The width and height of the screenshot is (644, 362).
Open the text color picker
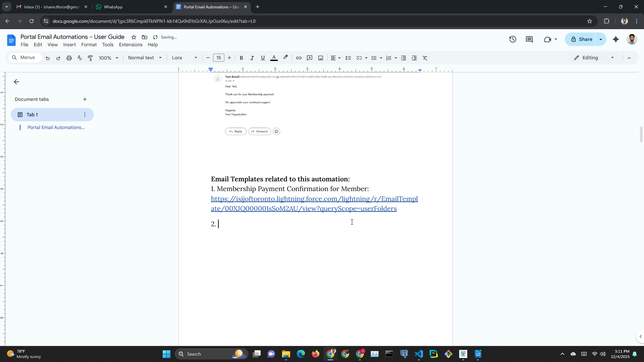[x=274, y=58]
